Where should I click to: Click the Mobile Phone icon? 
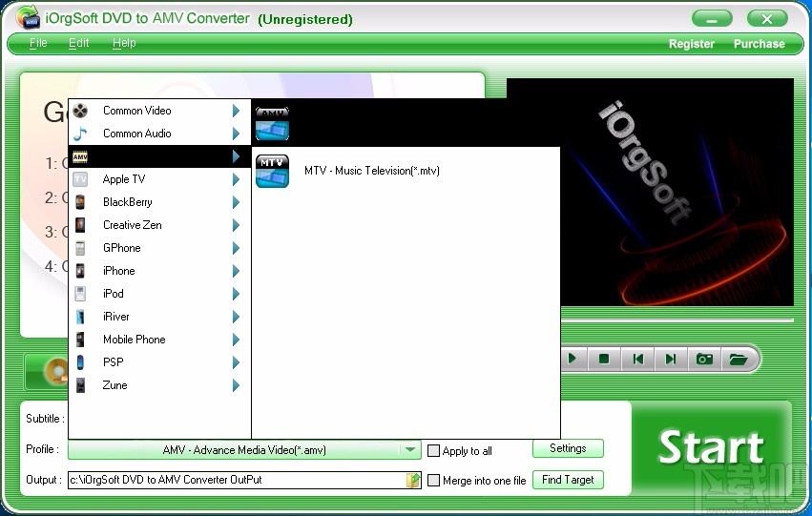[x=80, y=339]
